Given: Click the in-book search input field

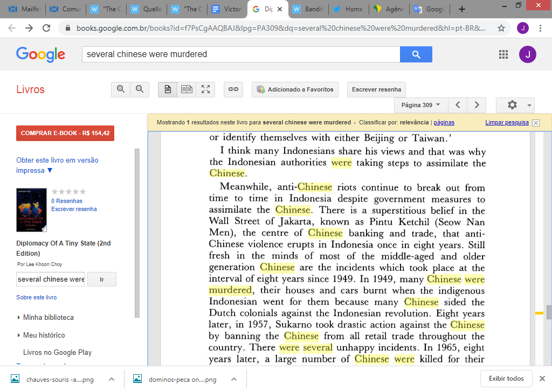Looking at the screenshot, I should [x=51, y=279].
